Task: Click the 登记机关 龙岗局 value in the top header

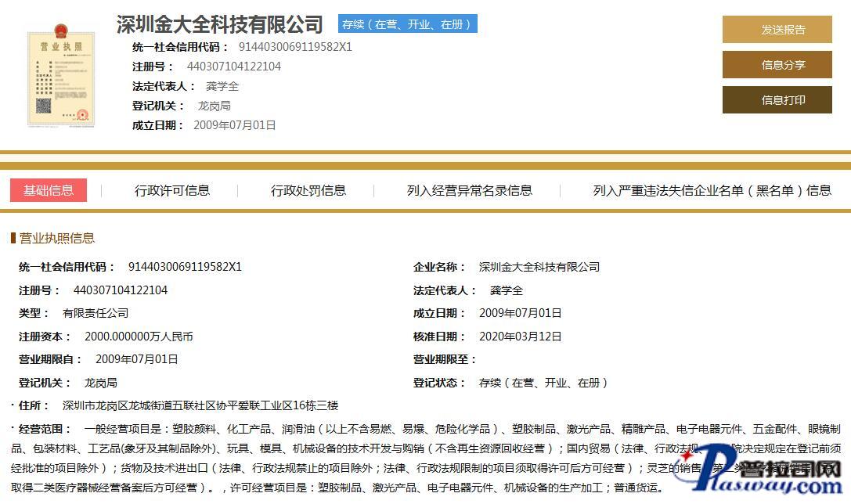Action: pos(214,106)
